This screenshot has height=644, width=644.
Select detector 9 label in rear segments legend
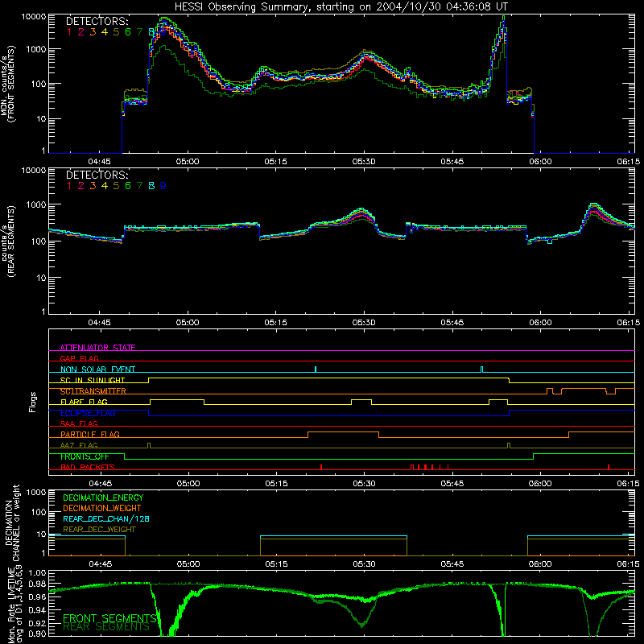point(163,186)
